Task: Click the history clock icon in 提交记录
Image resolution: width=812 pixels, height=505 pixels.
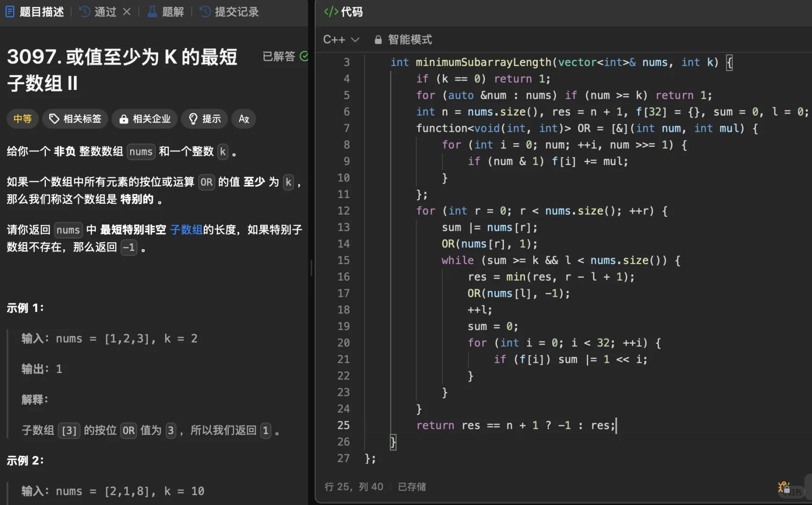Action: pyautogui.click(x=205, y=12)
